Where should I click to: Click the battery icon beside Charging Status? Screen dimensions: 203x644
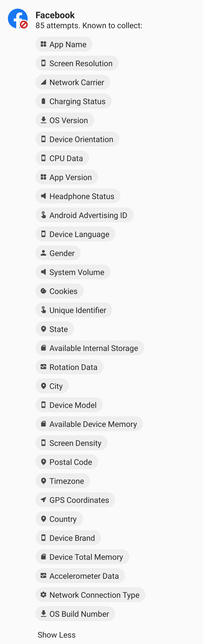point(43,101)
